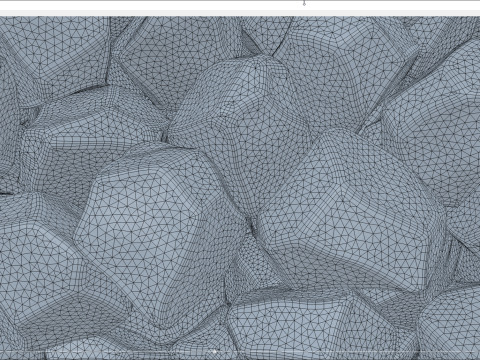Image resolution: width=480 pixels, height=360 pixels.
Task: Select the meshed rocks image
Action: (x=240, y=188)
